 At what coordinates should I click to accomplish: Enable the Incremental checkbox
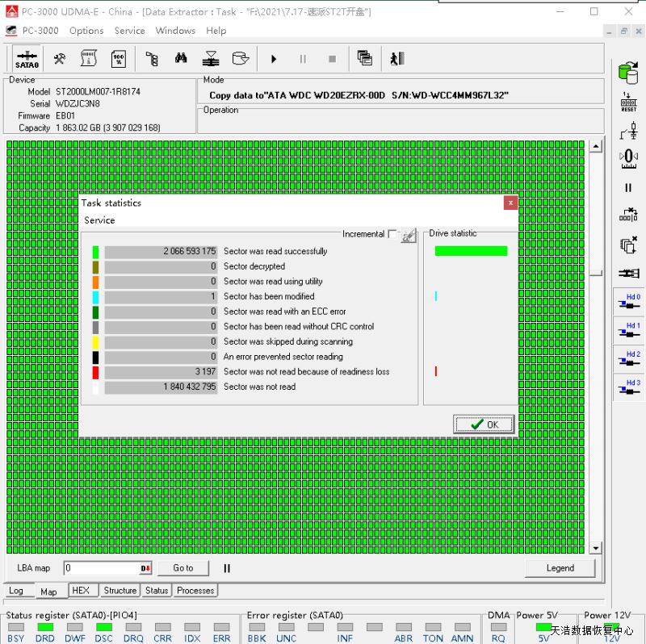point(392,234)
